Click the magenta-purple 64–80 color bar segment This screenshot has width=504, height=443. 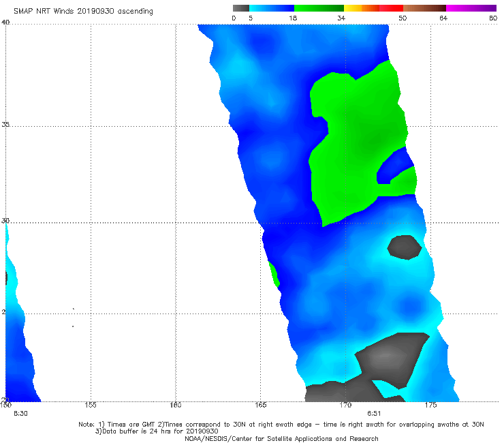pos(471,8)
